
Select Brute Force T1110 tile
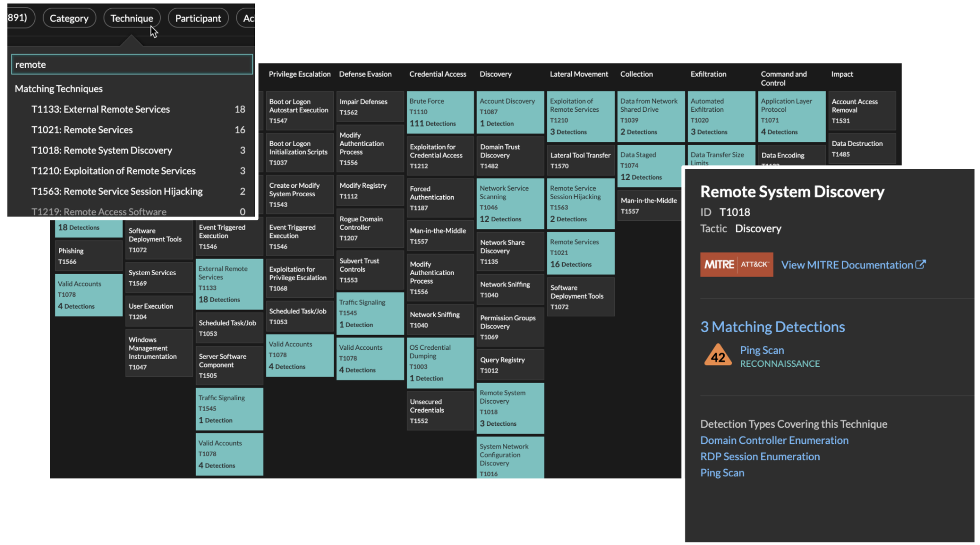440,112
